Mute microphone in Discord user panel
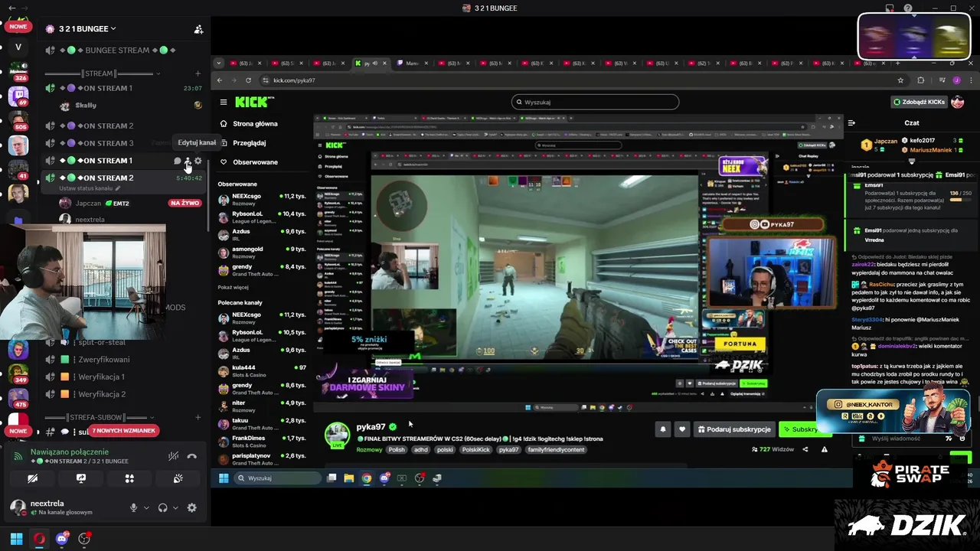Image resolution: width=980 pixels, height=551 pixels. point(133,507)
